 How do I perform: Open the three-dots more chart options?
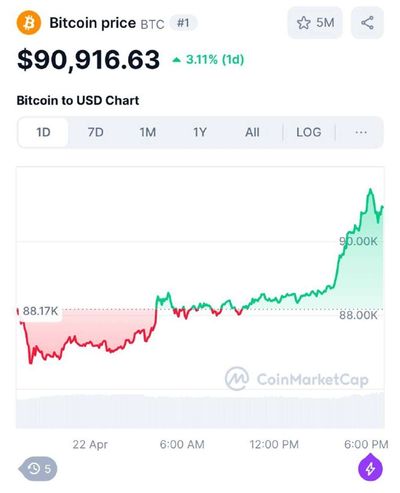(x=361, y=132)
